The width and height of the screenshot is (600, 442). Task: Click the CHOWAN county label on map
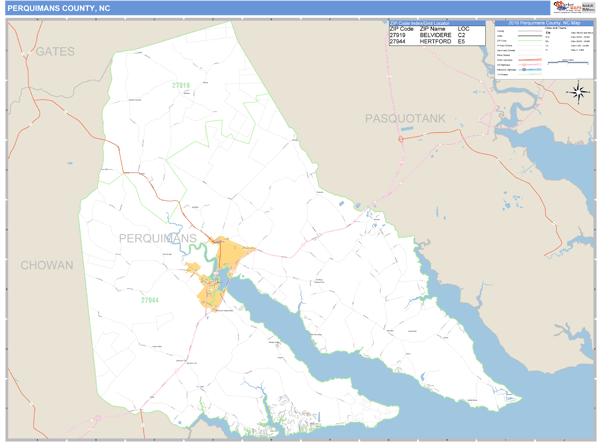tap(47, 265)
